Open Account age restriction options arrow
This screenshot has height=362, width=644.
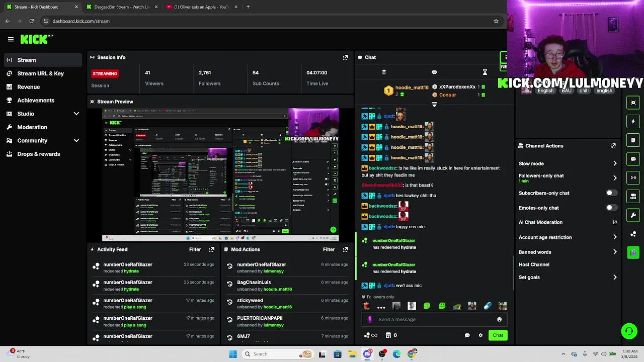pyautogui.click(x=615, y=237)
